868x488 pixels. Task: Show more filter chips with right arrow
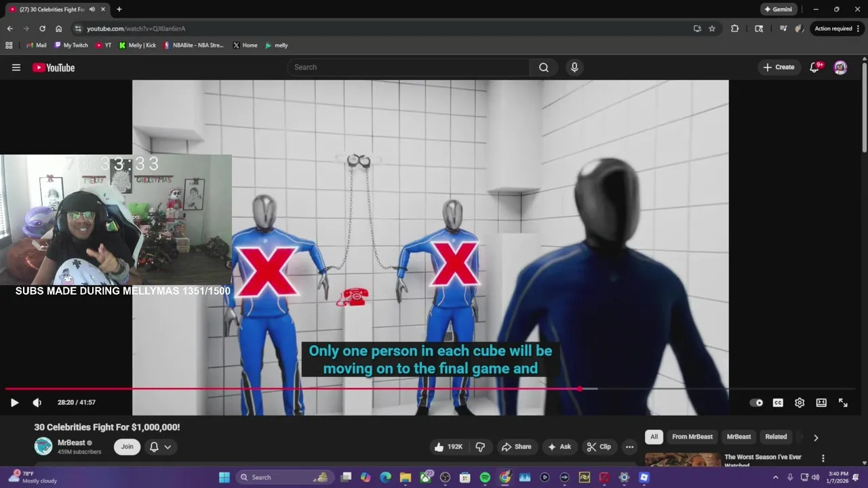pyautogui.click(x=816, y=438)
